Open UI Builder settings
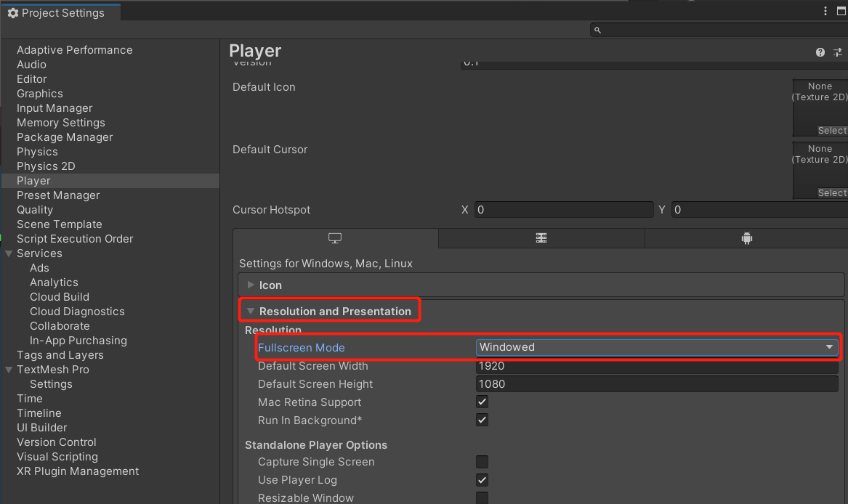 click(41, 428)
